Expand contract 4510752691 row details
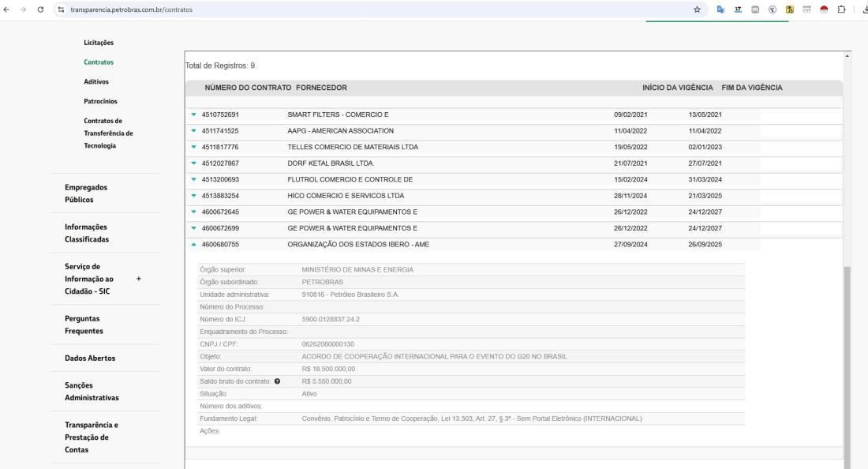Image resolution: width=868 pixels, height=469 pixels. click(194, 114)
